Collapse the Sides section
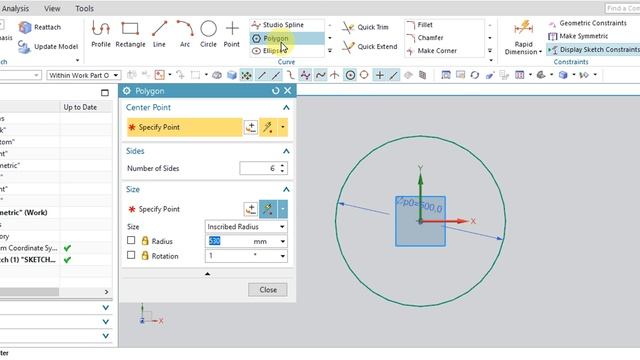 point(286,151)
